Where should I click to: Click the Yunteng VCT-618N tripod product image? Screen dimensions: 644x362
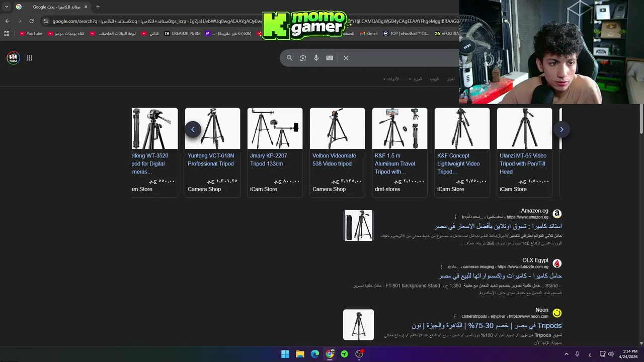click(x=212, y=129)
